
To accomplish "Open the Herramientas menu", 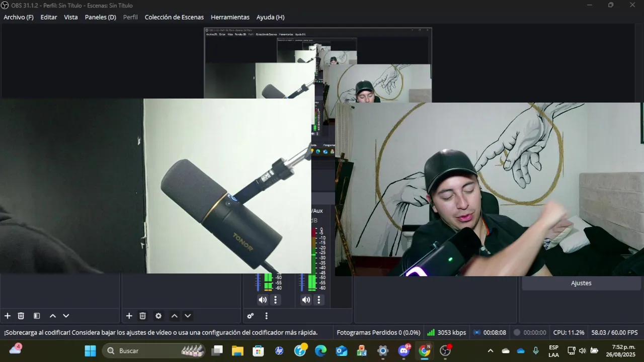I will 230,17.
